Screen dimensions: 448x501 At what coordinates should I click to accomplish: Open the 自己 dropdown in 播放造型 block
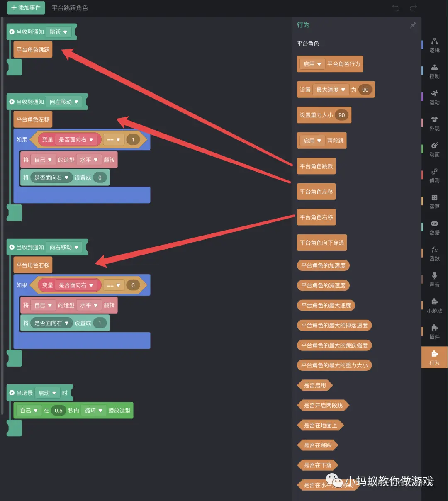click(29, 411)
